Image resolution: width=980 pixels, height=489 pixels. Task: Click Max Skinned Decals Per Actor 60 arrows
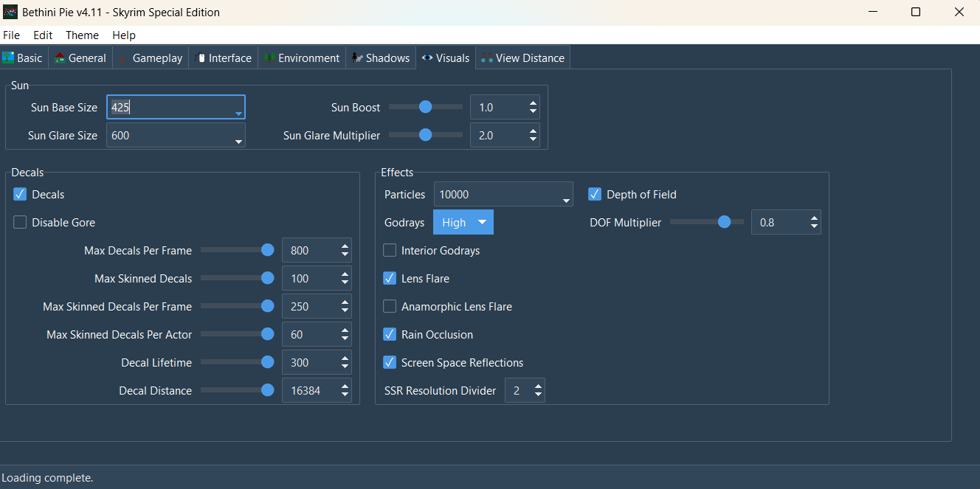click(x=345, y=335)
